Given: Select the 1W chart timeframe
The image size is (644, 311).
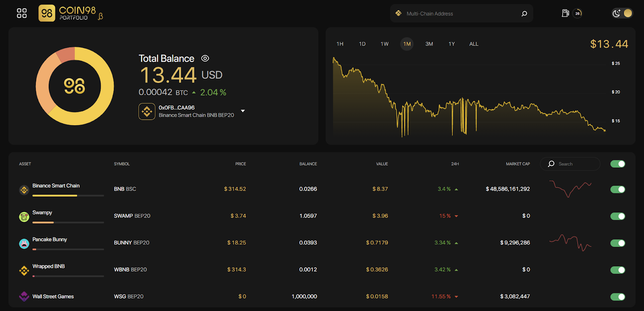Looking at the screenshot, I should tap(384, 44).
